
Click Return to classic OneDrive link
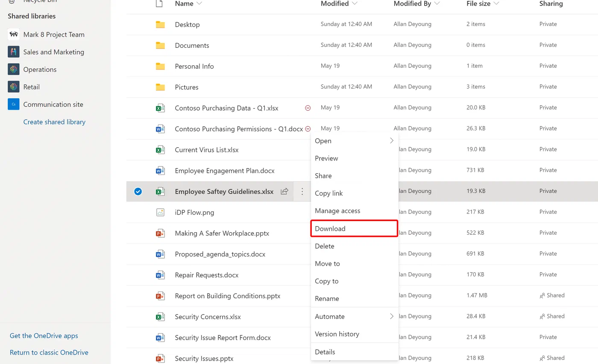point(49,352)
